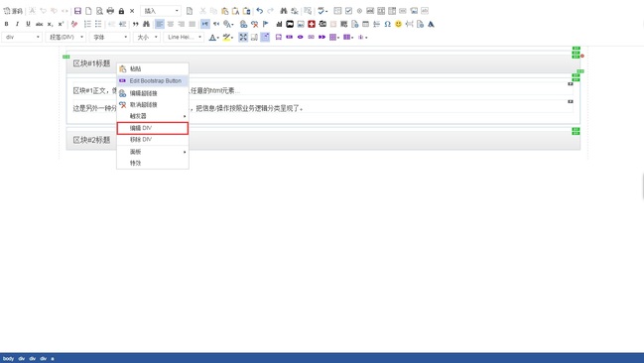Select Edit Bootstrap Button menu item
644x363 pixels.
tap(153, 81)
